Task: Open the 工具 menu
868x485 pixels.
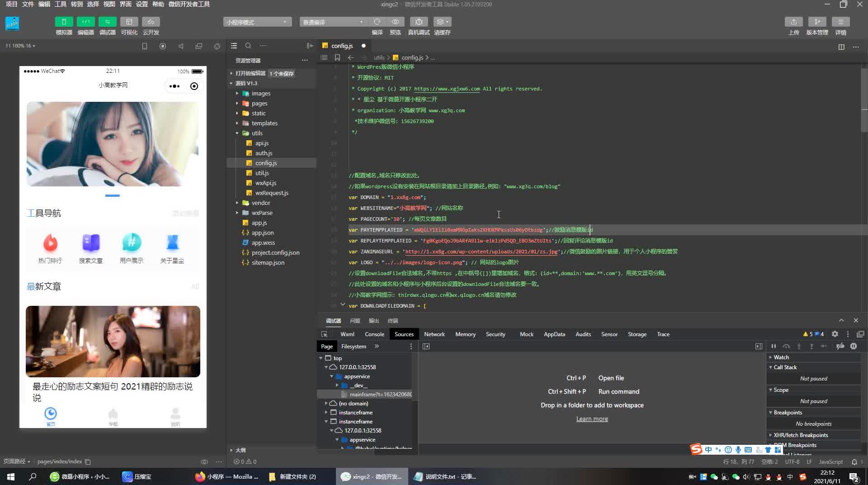Action: pyautogui.click(x=61, y=4)
